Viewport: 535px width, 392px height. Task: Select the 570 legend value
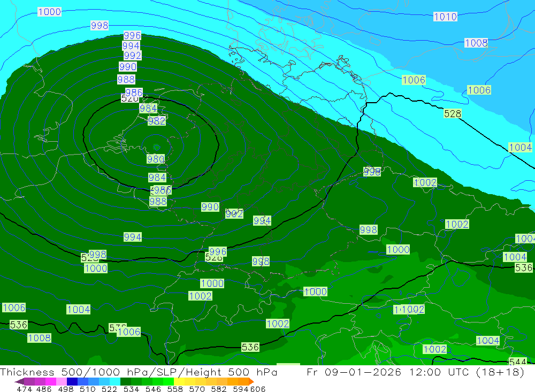196,389
